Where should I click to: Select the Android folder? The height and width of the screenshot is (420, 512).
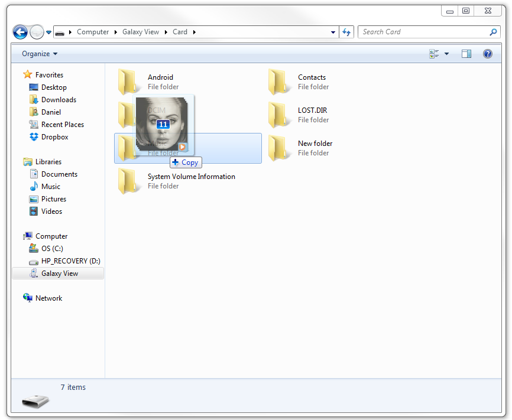tap(148, 82)
